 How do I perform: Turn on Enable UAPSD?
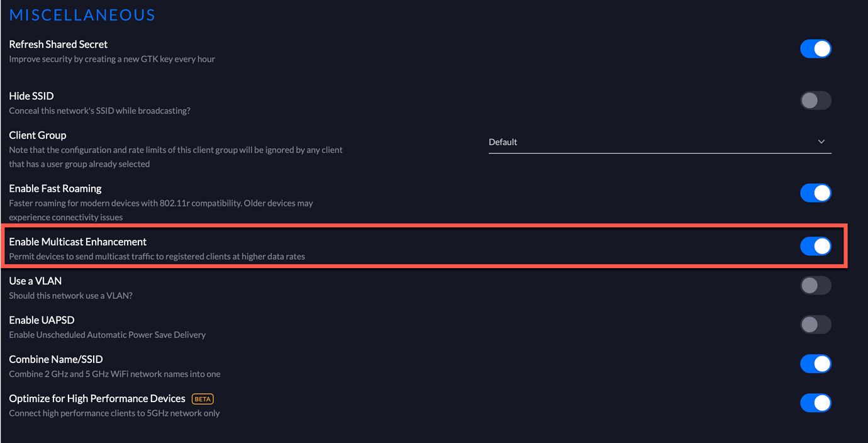click(816, 324)
